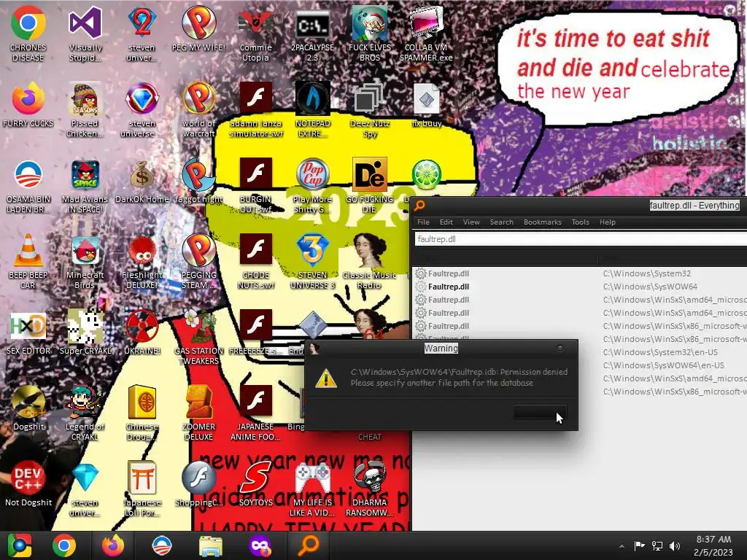Screen dimensions: 747x560
Task: Open the OSAMA BIN LADEN BR... icon
Action: click(x=28, y=186)
